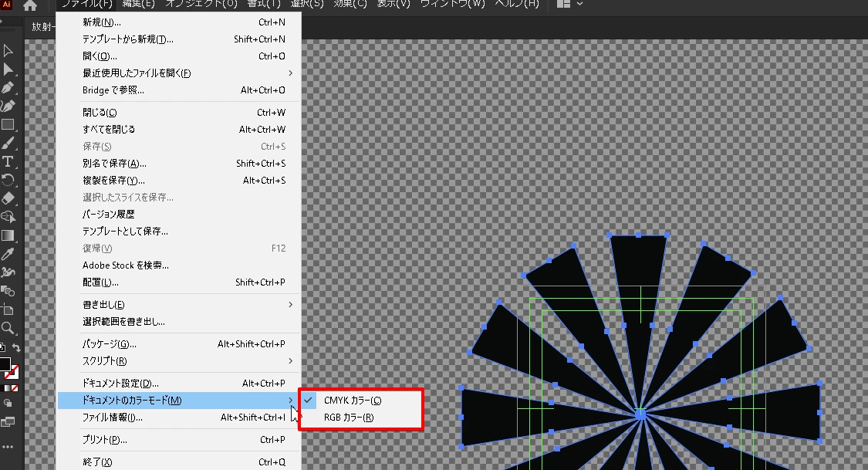Screen dimensions: 868x470
Task: Choose Adobe Stock を検索... entry
Action: [179, 265]
